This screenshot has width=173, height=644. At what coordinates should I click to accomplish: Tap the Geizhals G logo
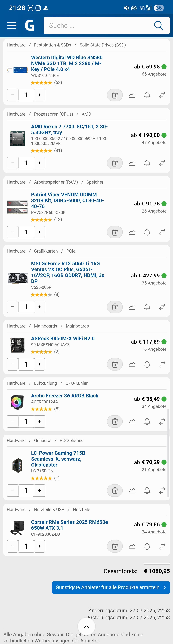(x=30, y=25)
